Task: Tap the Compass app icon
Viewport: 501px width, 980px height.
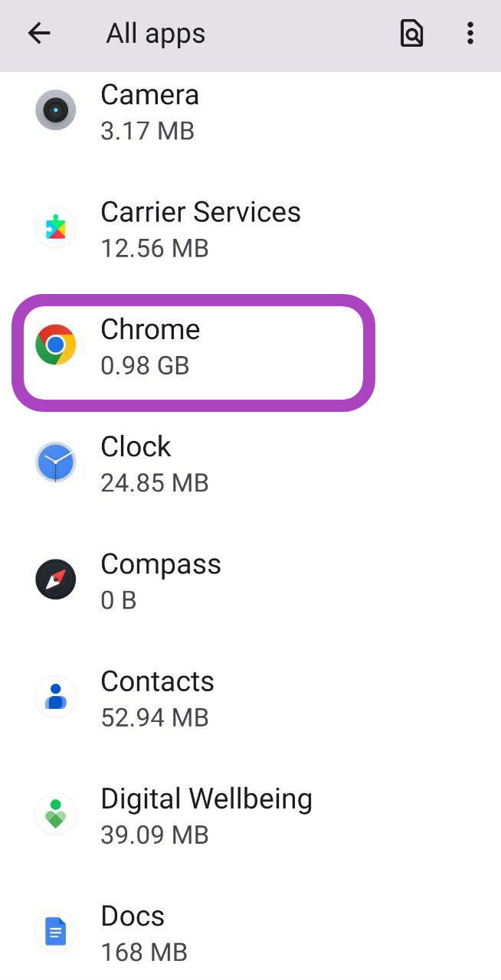Action: [55, 580]
